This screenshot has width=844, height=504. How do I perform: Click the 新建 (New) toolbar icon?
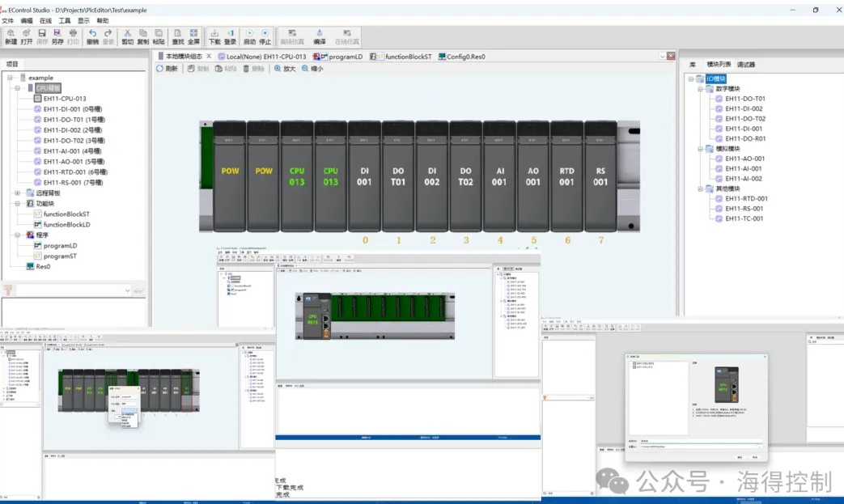[11, 36]
